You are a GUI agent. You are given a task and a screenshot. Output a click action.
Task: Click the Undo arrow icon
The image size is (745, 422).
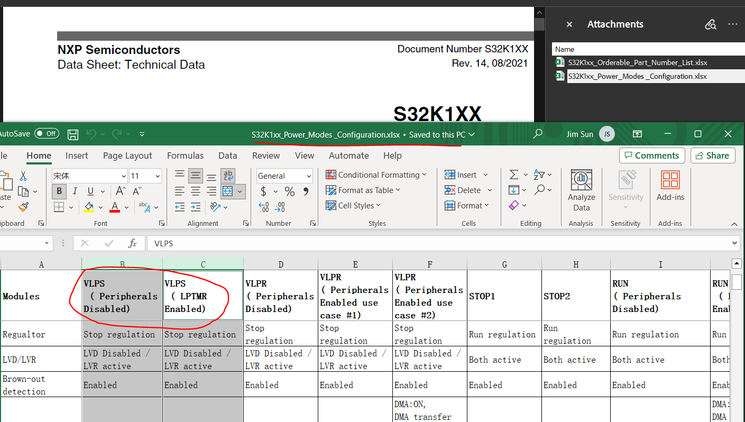[x=92, y=134]
